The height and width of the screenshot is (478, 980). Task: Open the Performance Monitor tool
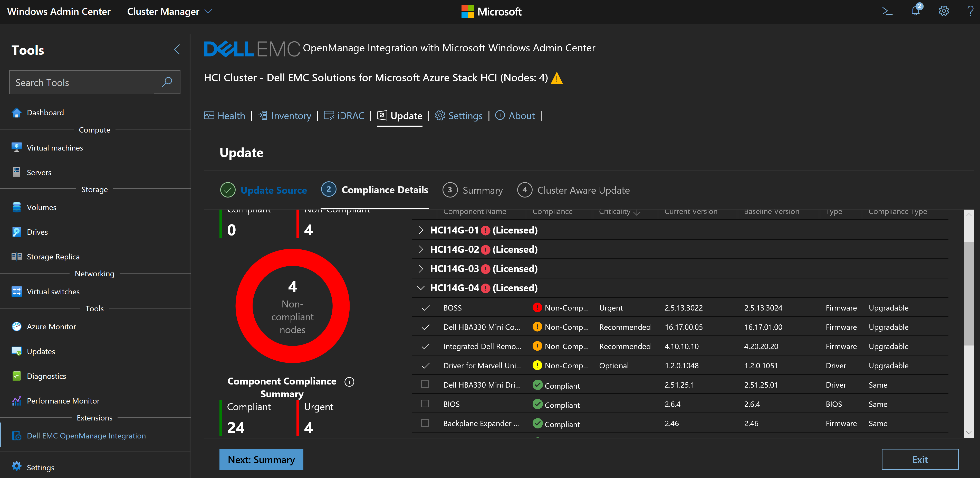click(63, 401)
